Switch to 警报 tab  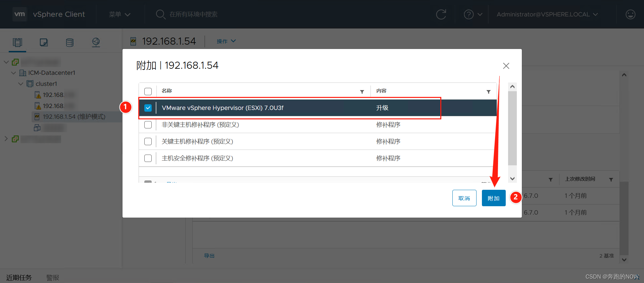coord(53,277)
